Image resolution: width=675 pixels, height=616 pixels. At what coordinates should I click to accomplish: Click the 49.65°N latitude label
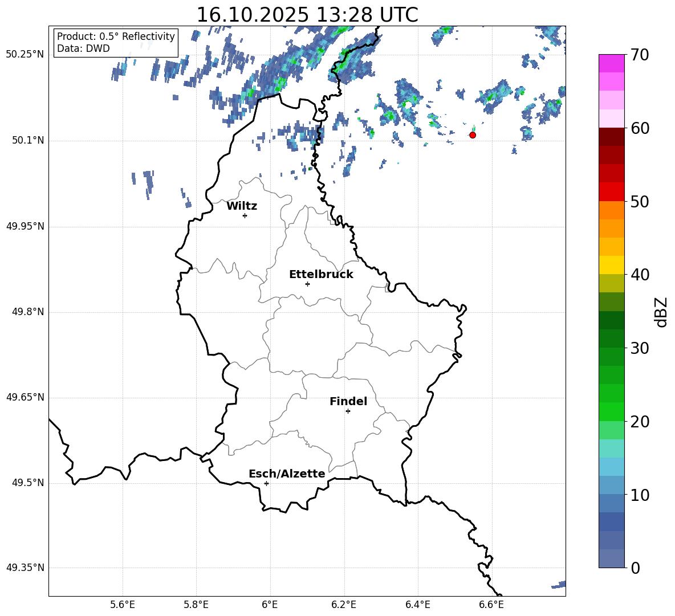[x=25, y=397]
